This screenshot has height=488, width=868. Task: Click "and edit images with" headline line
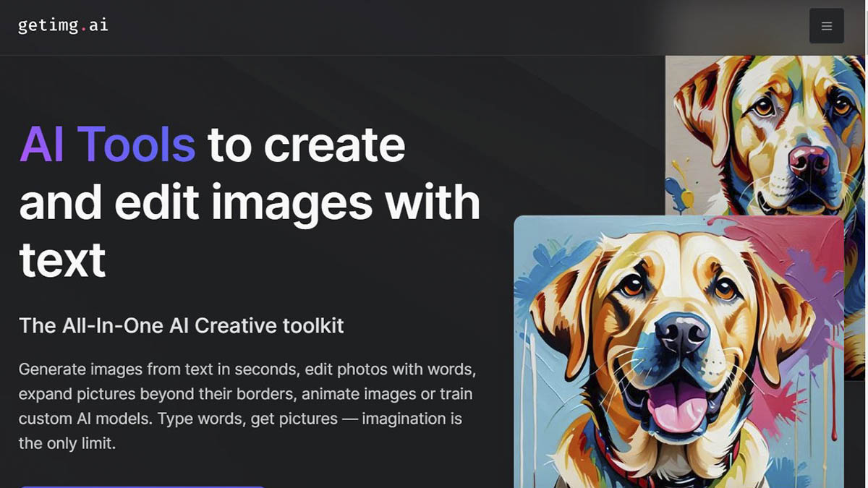point(249,202)
